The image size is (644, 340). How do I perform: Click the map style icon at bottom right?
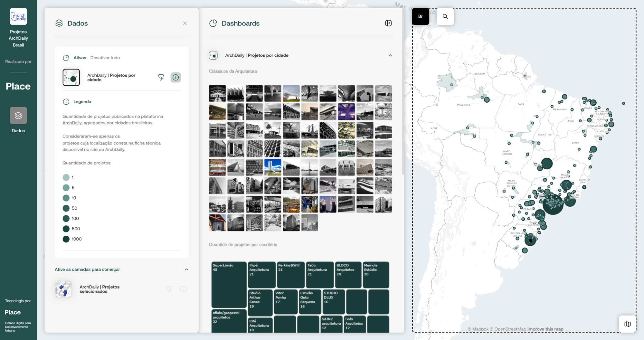(x=628, y=324)
